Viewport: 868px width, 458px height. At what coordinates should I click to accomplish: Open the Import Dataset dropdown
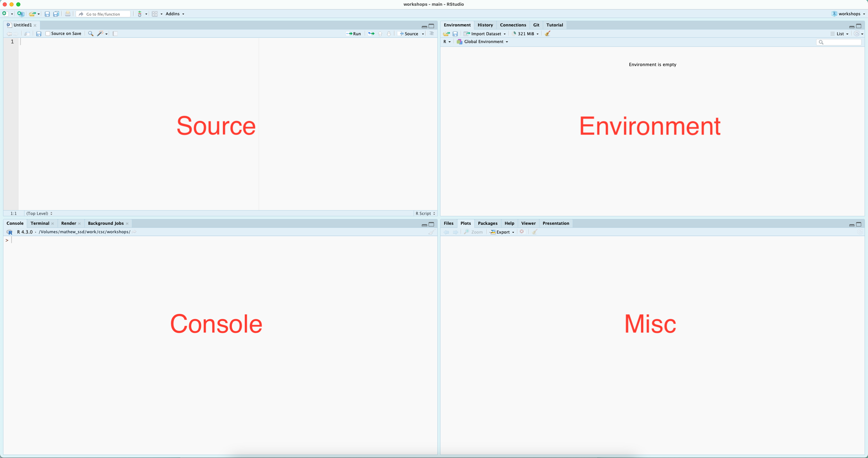pyautogui.click(x=485, y=34)
